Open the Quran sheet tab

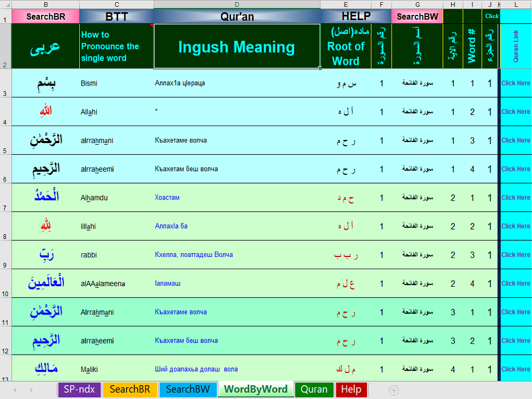click(314, 389)
